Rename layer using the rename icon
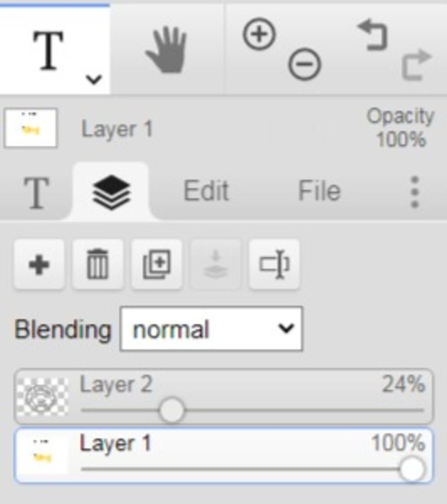This screenshot has height=504, width=447. (274, 264)
